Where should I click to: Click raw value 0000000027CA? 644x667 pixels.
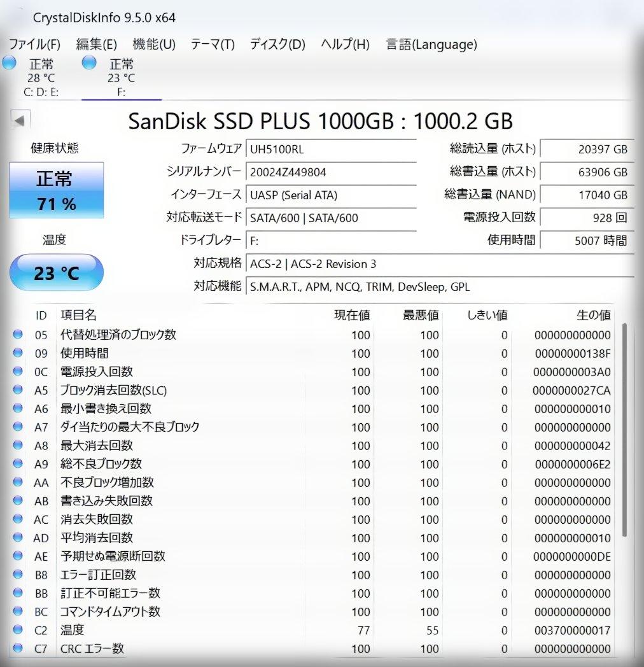(x=571, y=391)
